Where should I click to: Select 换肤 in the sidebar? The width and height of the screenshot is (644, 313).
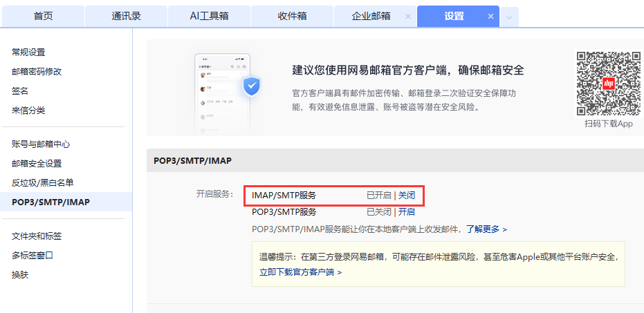tap(20, 275)
